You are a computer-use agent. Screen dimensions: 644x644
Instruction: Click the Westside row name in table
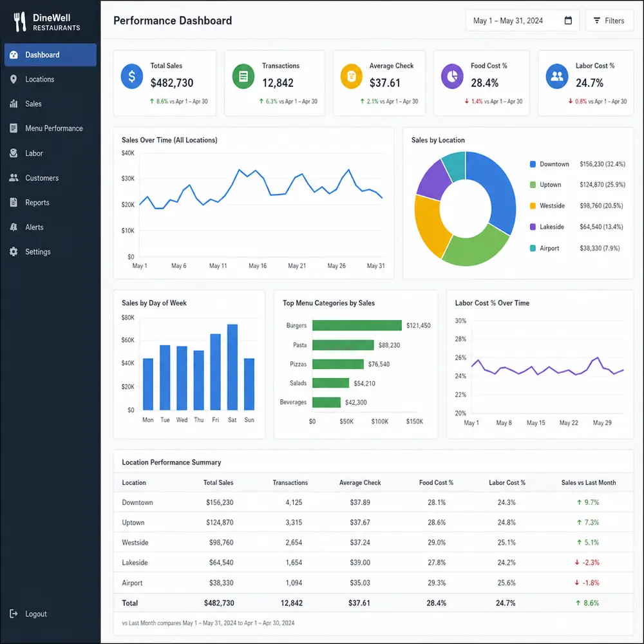(x=135, y=542)
